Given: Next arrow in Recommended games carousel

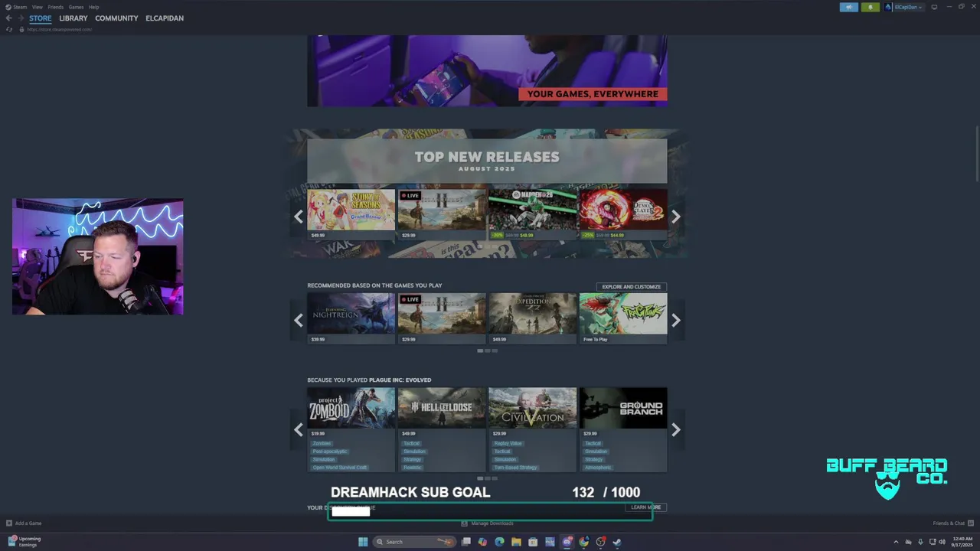Looking at the screenshot, I should 675,320.
